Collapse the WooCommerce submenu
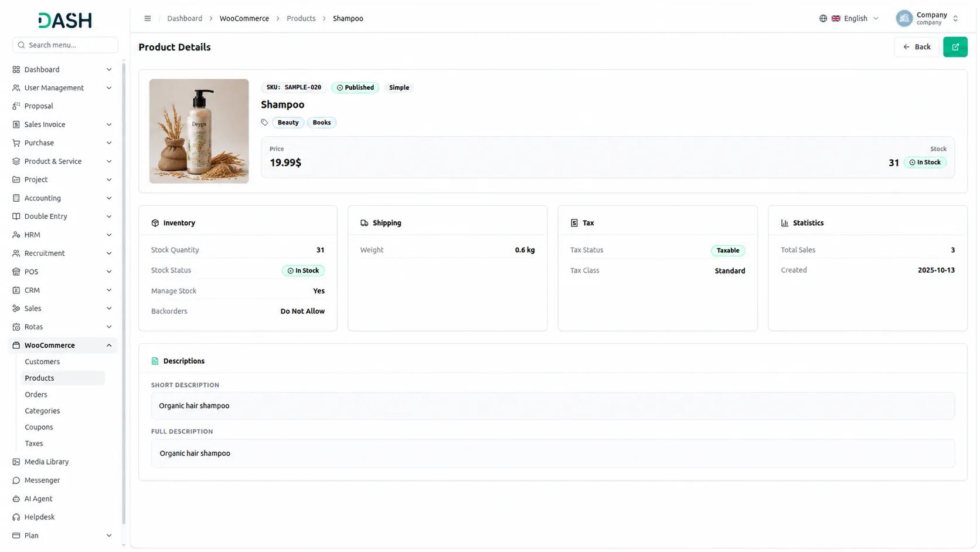Viewport: 980px width, 552px height. [109, 346]
